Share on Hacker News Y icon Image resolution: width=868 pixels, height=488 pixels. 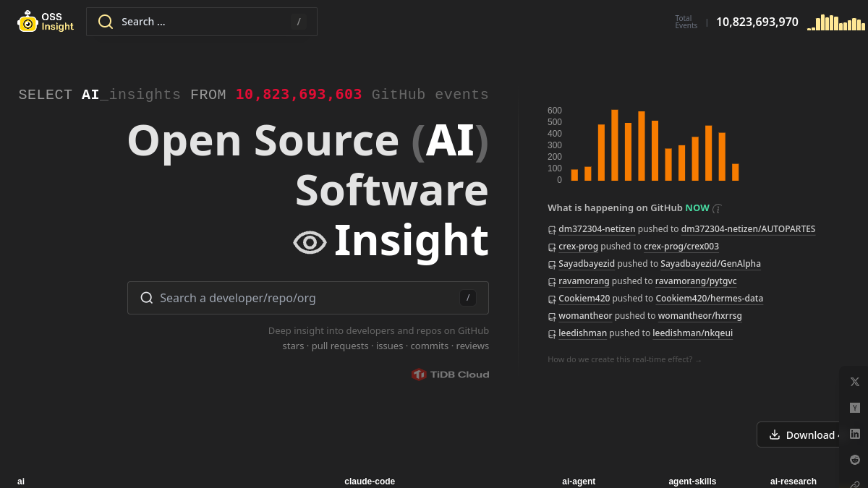coord(855,408)
